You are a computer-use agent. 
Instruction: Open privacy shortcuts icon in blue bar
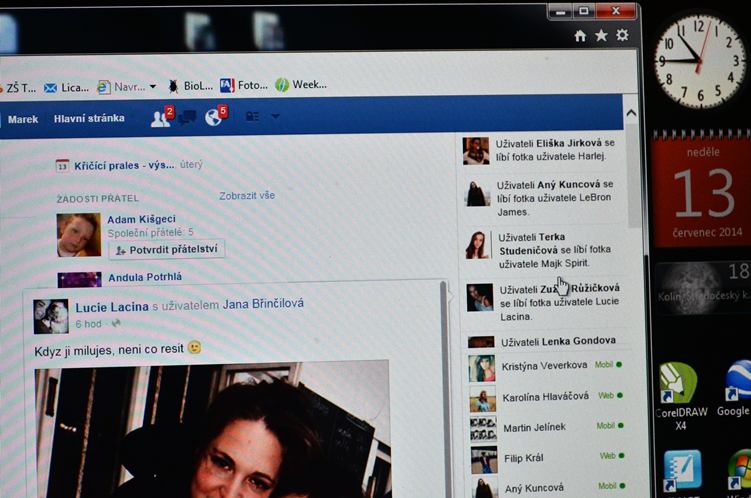(x=252, y=116)
